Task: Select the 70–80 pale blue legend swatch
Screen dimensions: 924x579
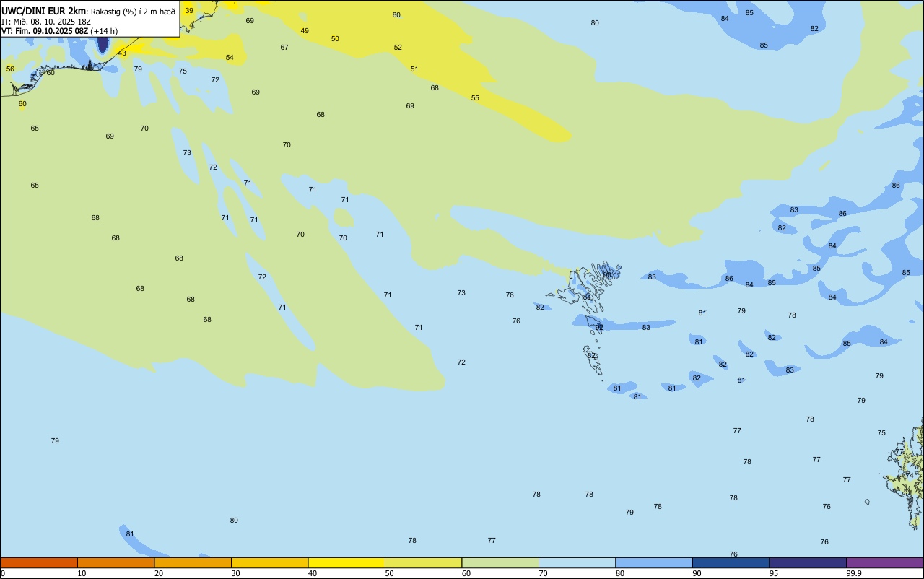Action: [x=577, y=562]
